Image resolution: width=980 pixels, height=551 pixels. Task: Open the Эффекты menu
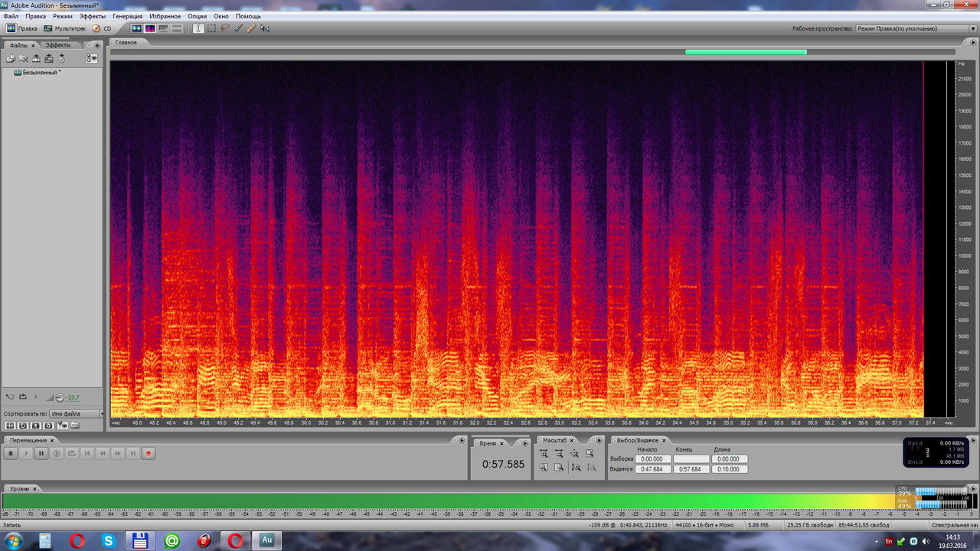(93, 16)
